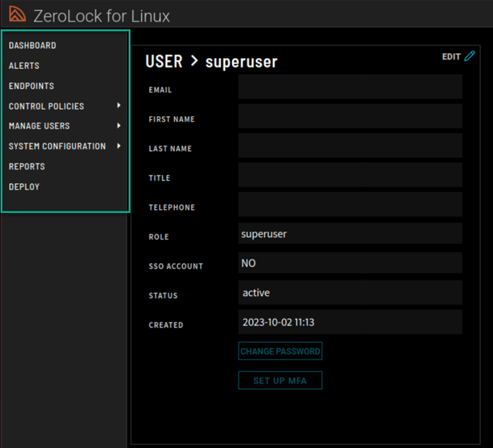Expand Control Policies submenu arrow
This screenshot has width=493, height=448.
point(118,105)
